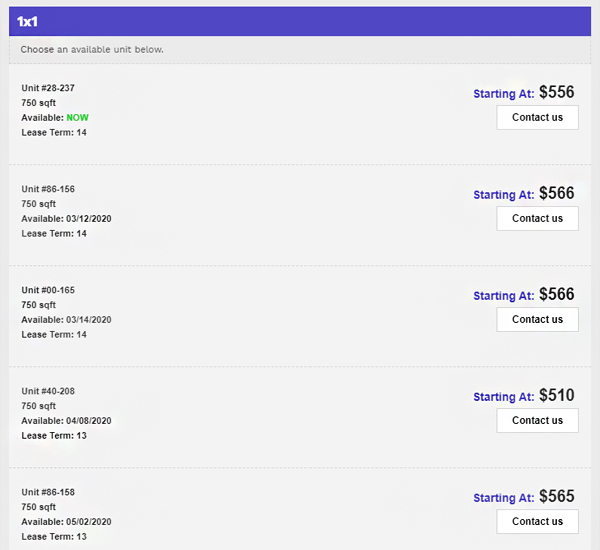Image resolution: width=600 pixels, height=550 pixels.
Task: Click the $565 starting price
Action: tap(557, 496)
